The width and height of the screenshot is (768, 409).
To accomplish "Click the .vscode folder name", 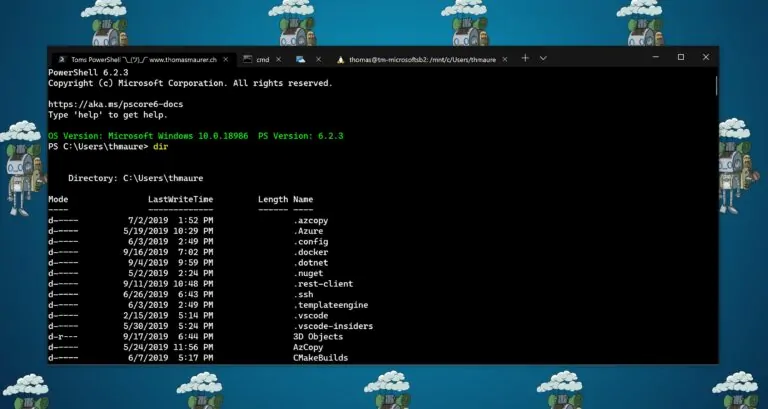I will pos(311,316).
